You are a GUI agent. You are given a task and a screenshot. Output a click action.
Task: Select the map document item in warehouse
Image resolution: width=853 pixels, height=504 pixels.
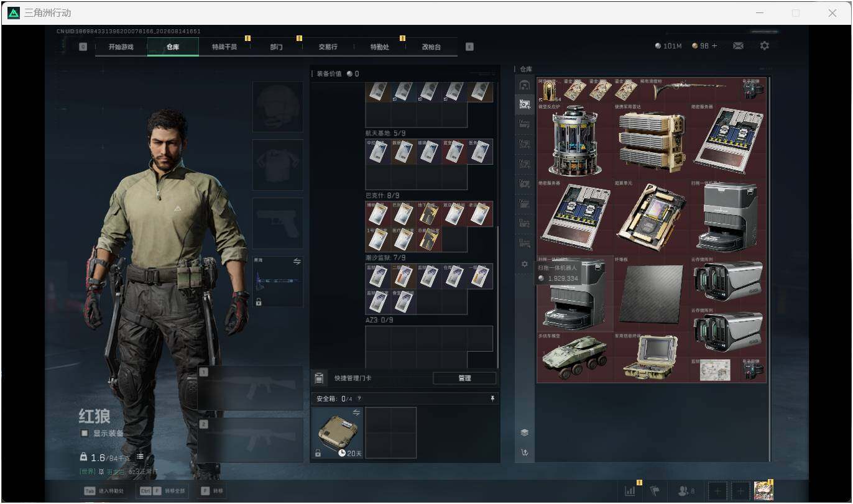coord(715,370)
